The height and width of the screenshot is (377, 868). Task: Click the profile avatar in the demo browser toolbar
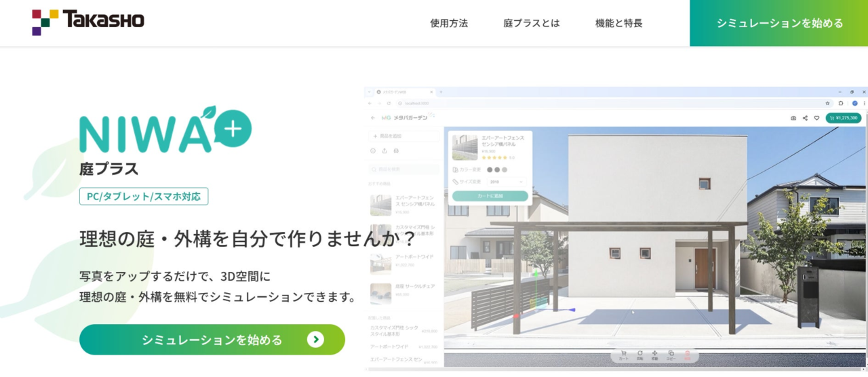855,103
